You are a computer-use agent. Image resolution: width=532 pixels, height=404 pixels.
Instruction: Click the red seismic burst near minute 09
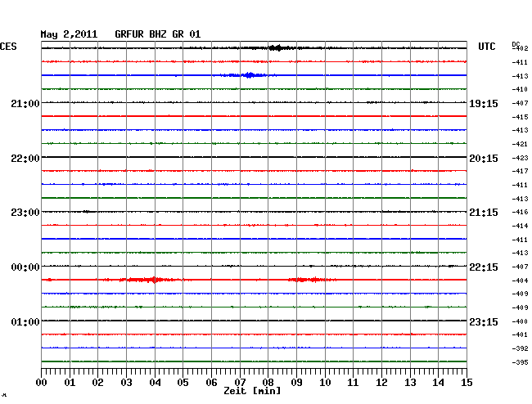pos(310,280)
